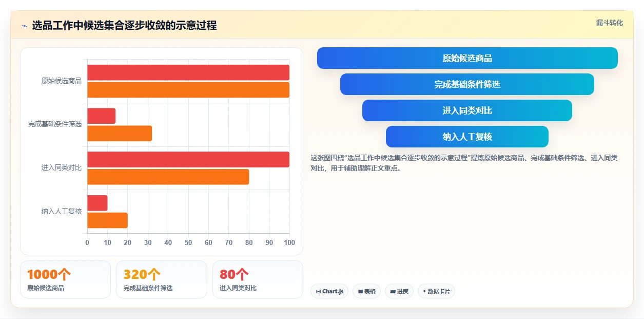Click the x-axis tick labeled 30
This screenshot has height=319, width=644.
[148, 242]
